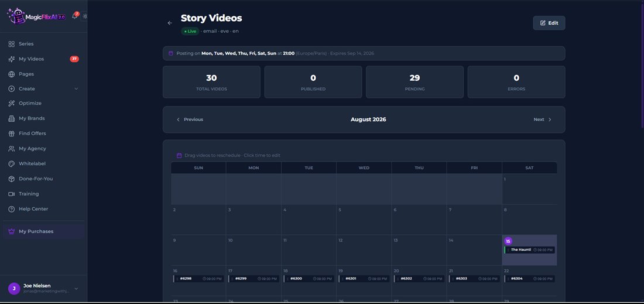Click the My Purchases crown icon
644x304 pixels.
click(12, 231)
